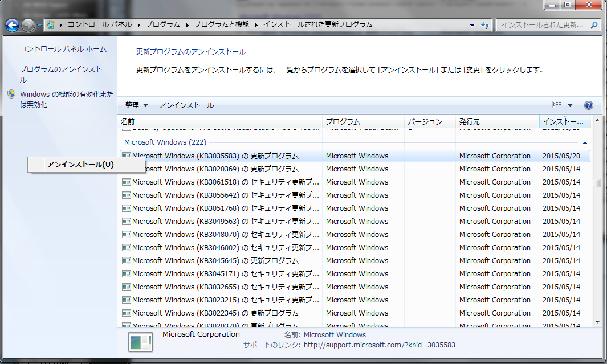Image resolution: width=607 pixels, height=364 pixels.
Task: Click the search magnifier icon
Action: 594,25
